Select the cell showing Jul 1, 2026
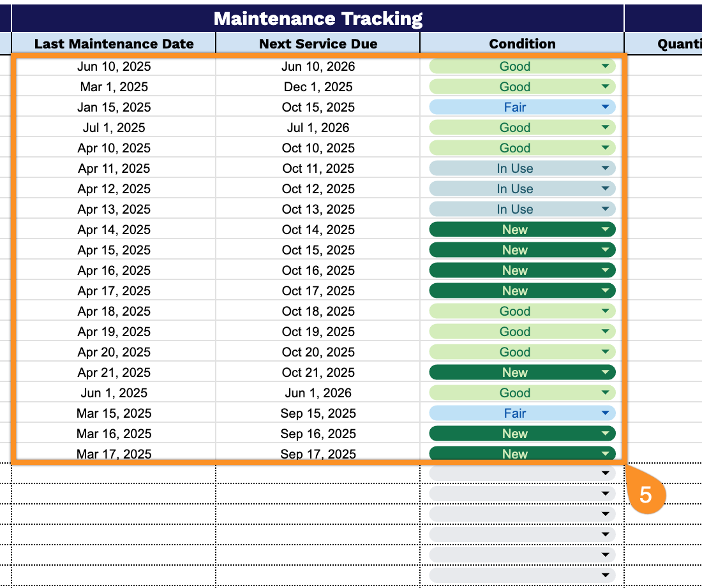The height and width of the screenshot is (588, 702). point(318,127)
